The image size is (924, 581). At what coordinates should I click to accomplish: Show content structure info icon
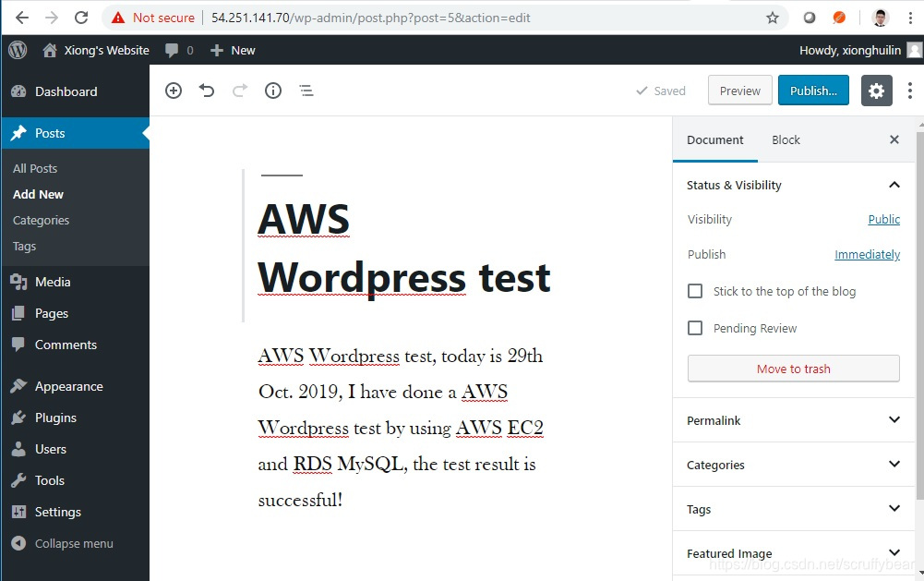(273, 91)
